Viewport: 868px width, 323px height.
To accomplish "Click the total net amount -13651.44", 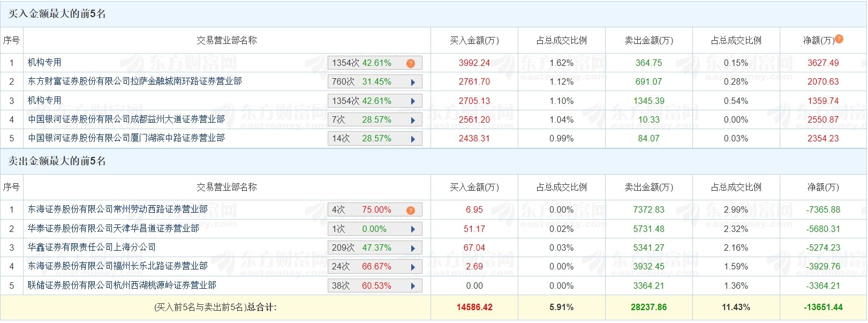I will [824, 307].
